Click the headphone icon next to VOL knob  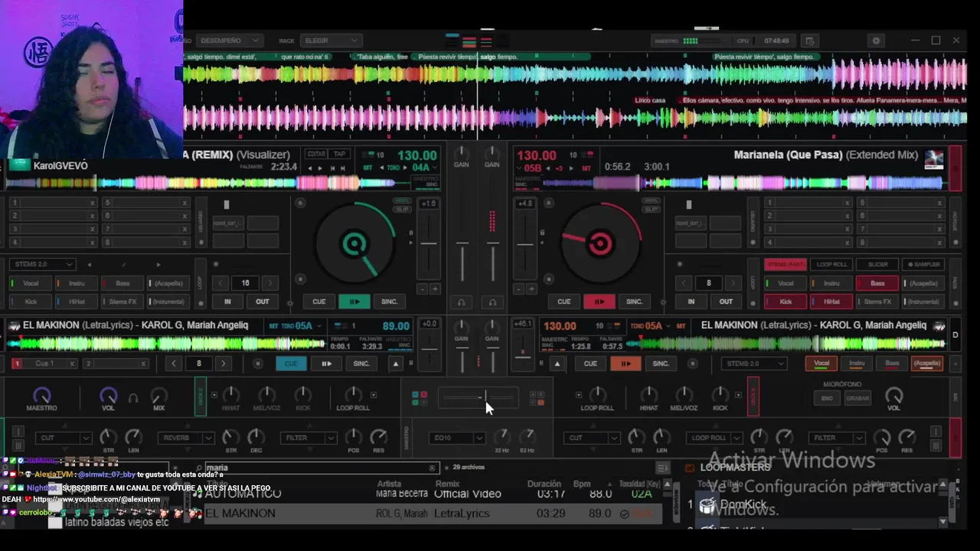[x=133, y=398]
